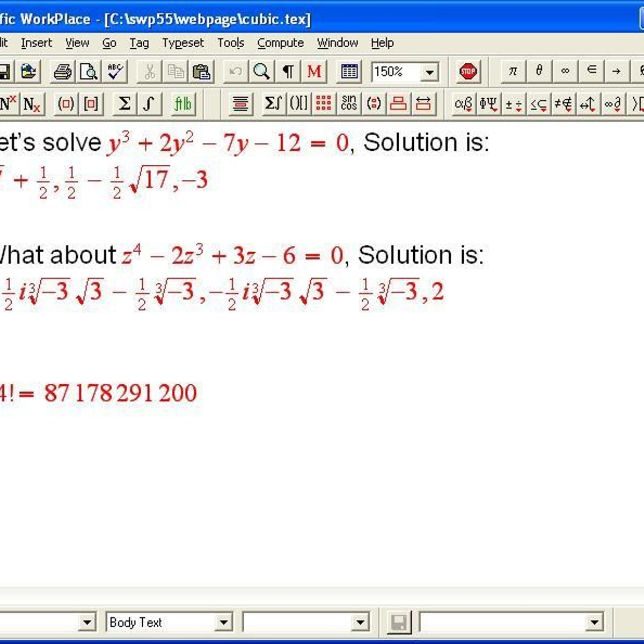The width and height of the screenshot is (644, 644).
Task: Open the 150% zoom factor dropdown
Action: [x=429, y=72]
